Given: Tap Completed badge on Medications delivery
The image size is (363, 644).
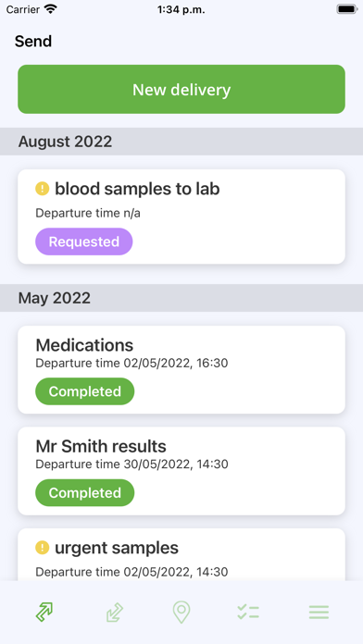Looking at the screenshot, I should pyautogui.click(x=84, y=391).
